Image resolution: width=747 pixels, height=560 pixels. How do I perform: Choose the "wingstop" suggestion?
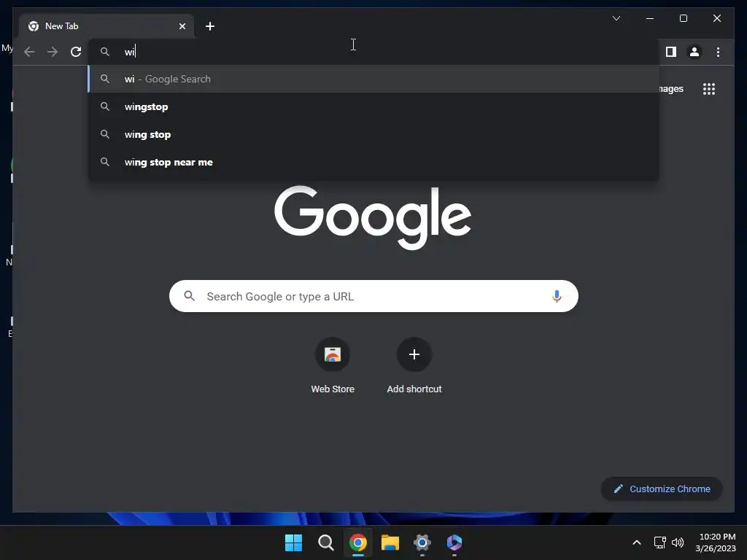click(x=373, y=106)
